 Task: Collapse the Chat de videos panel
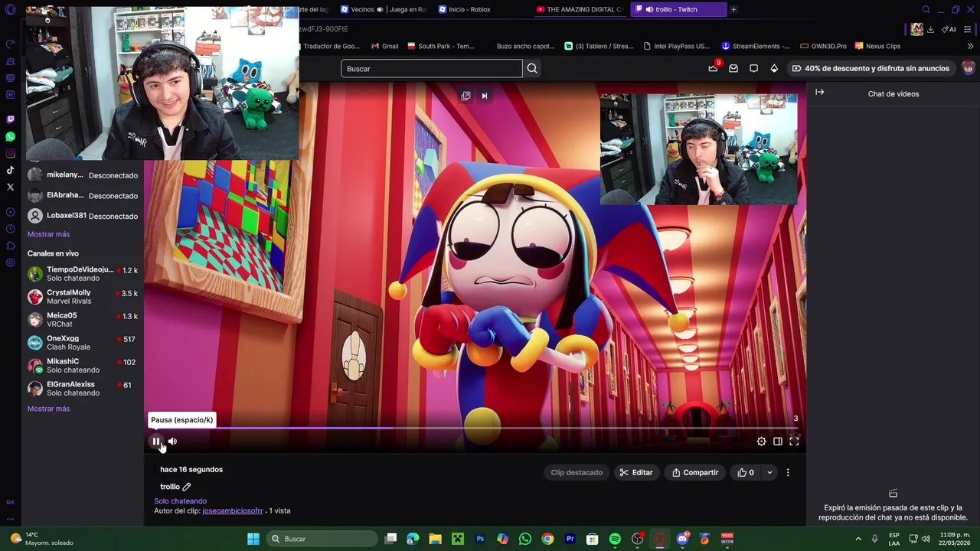pos(819,93)
